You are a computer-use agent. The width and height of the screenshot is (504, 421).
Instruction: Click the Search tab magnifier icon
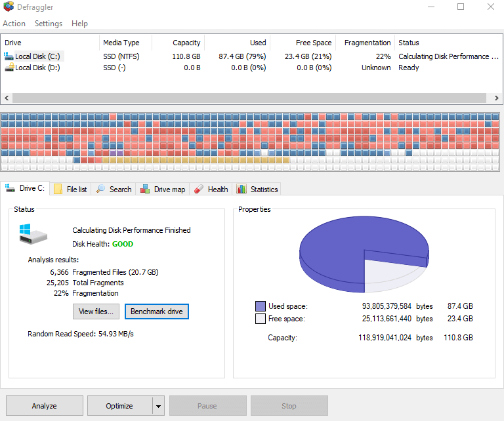point(101,190)
